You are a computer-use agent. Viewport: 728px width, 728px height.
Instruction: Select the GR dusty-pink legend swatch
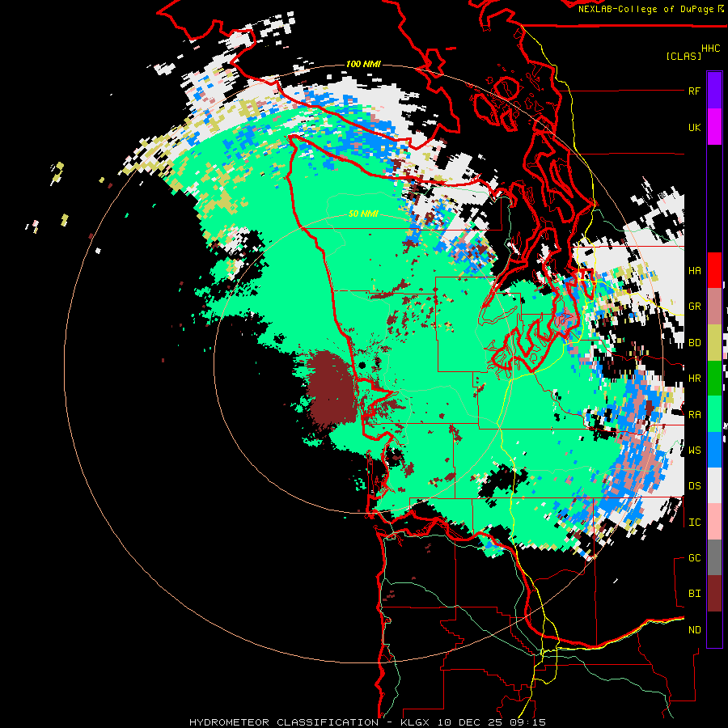pyautogui.click(x=714, y=307)
